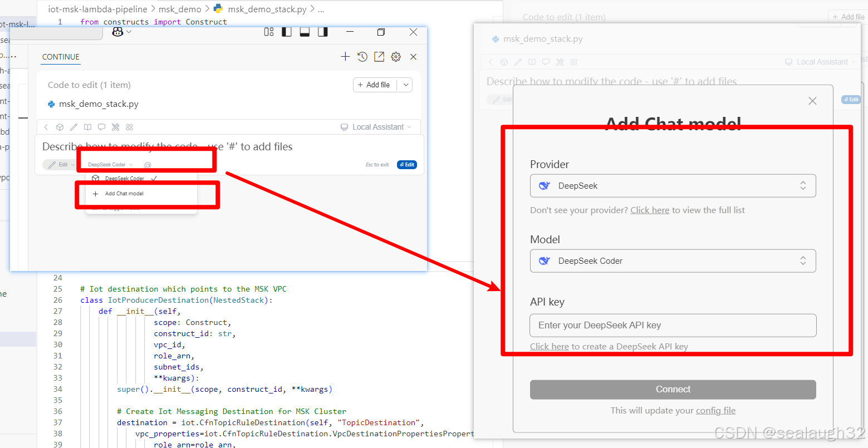The width and height of the screenshot is (868, 448).
Task: Click comment 'Iot destination which points to the MSK VPC'
Action: [x=183, y=289]
